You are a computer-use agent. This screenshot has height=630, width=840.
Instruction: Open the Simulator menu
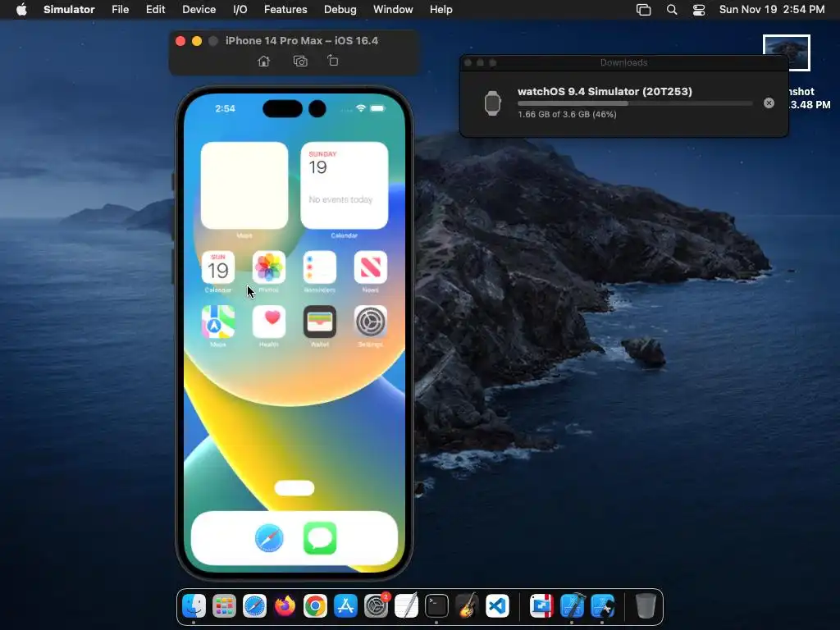(x=69, y=10)
